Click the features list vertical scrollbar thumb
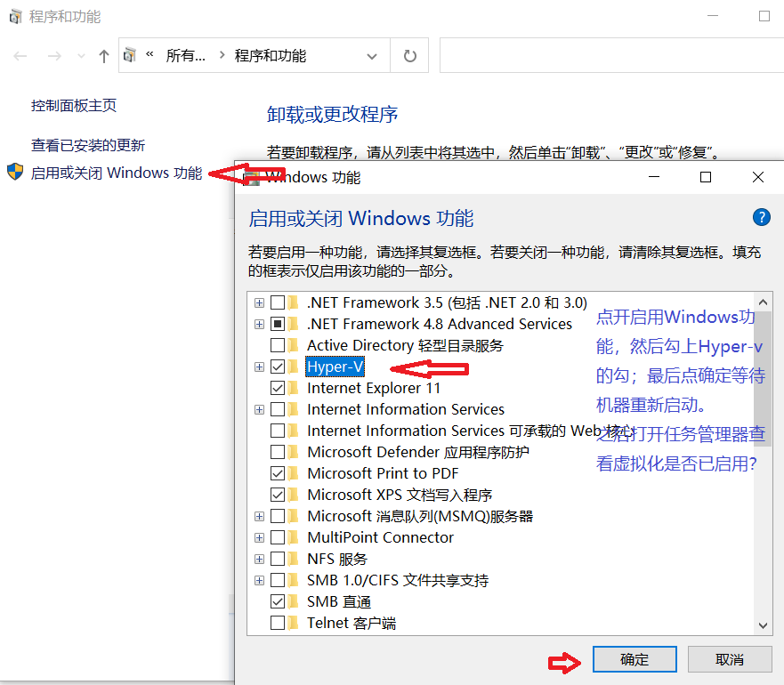The width and height of the screenshot is (784, 685). coord(763,378)
